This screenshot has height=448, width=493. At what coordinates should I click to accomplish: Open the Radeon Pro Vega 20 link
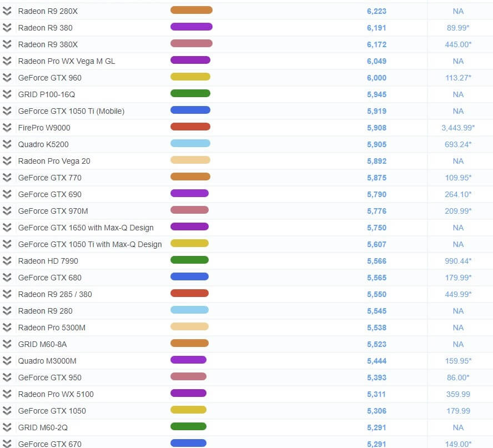(x=54, y=162)
